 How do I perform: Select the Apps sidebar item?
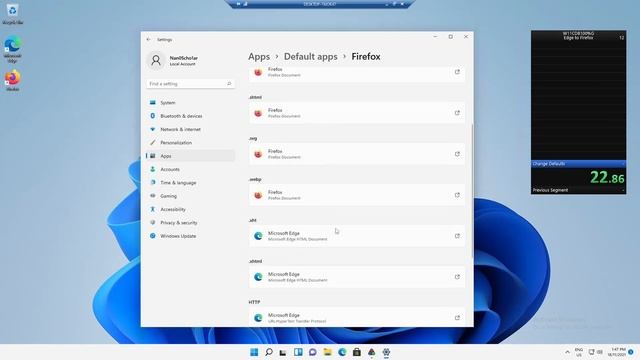190,156
